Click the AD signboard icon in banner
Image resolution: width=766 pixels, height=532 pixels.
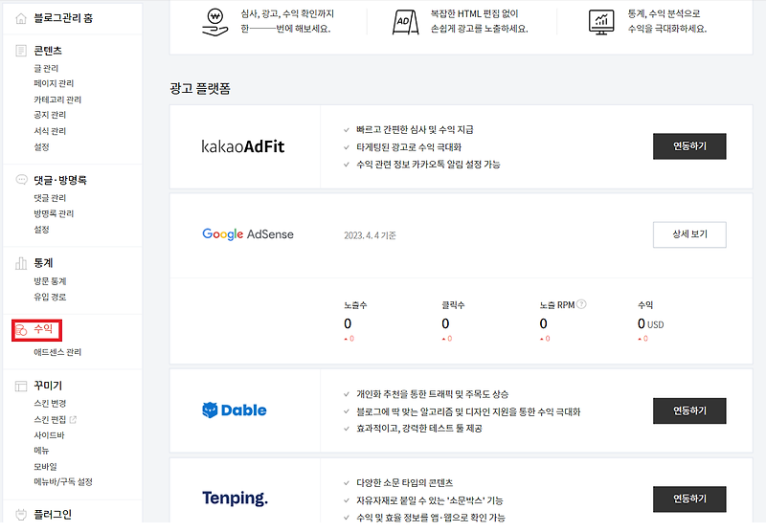(x=405, y=22)
